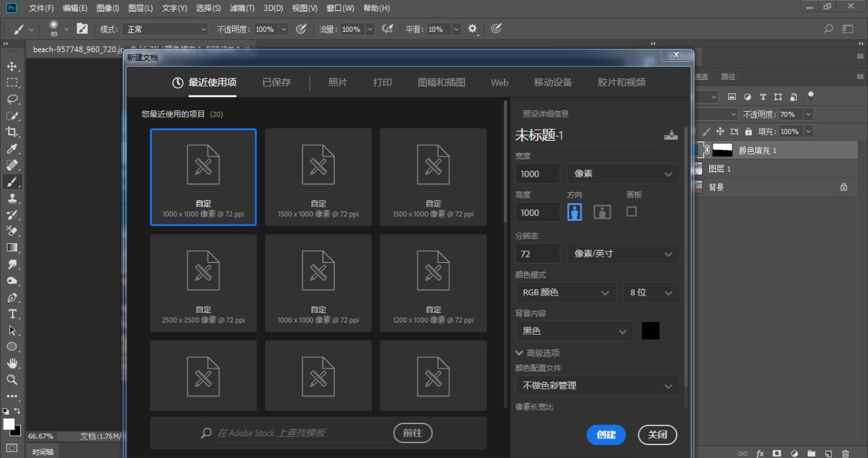This screenshot has width=868, height=458.
Task: Switch to 照片 tab
Action: pos(338,82)
